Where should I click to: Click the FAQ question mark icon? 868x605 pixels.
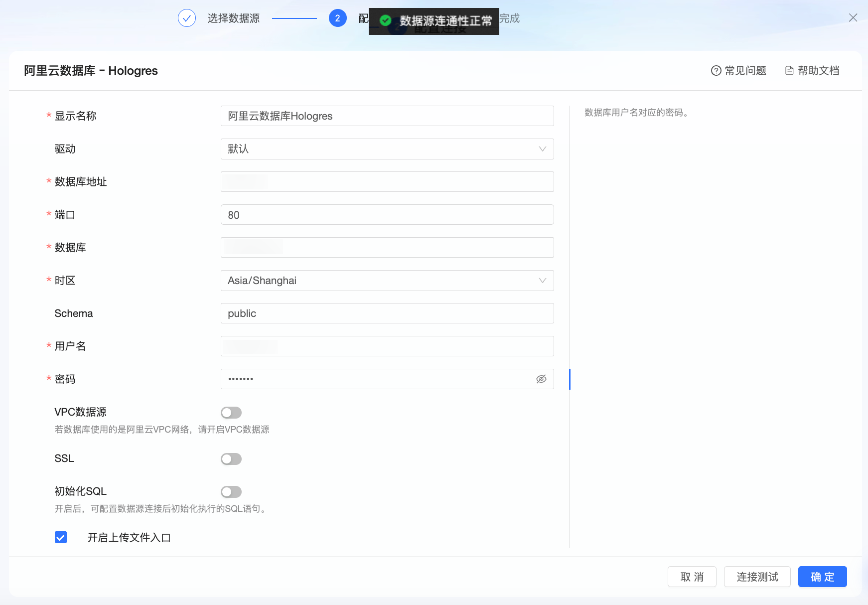click(716, 71)
